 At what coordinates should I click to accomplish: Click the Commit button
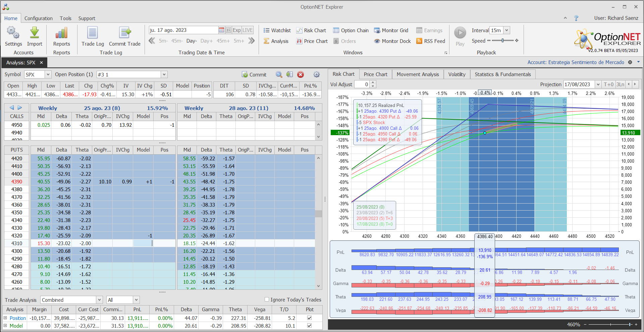(254, 74)
